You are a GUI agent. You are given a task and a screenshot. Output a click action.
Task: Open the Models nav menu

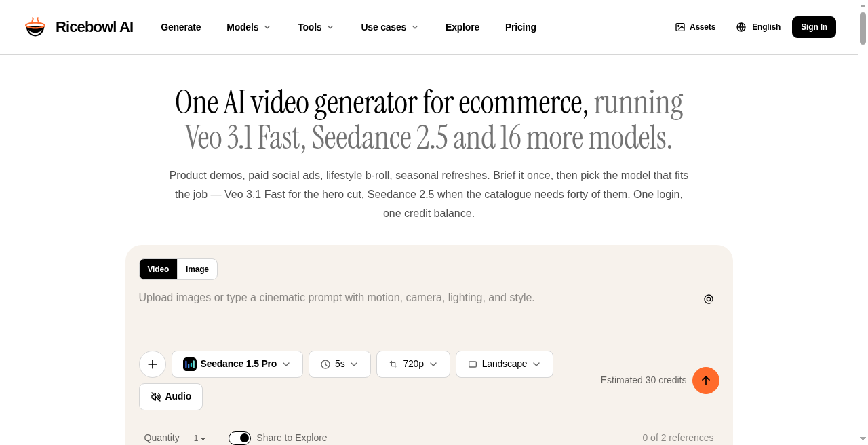(x=248, y=27)
